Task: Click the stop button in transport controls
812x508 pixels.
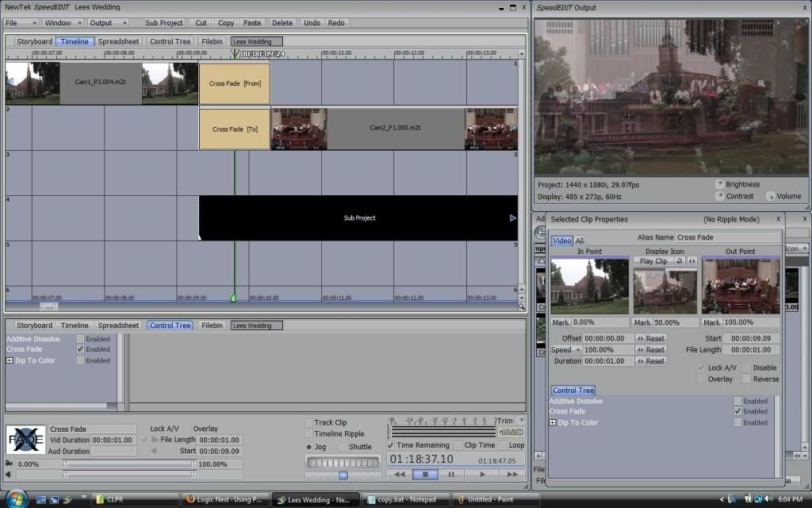Action: (425, 475)
